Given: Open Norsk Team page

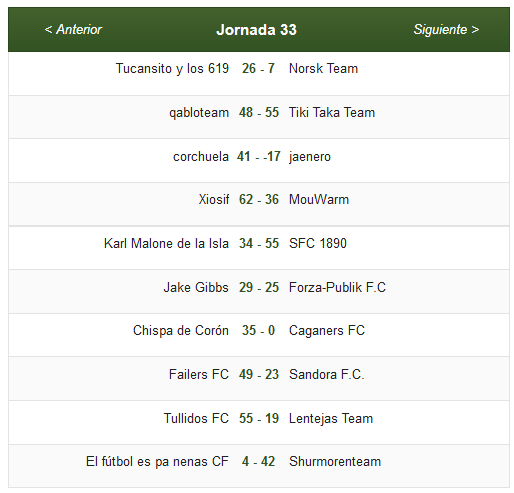Looking at the screenshot, I should coord(323,69).
